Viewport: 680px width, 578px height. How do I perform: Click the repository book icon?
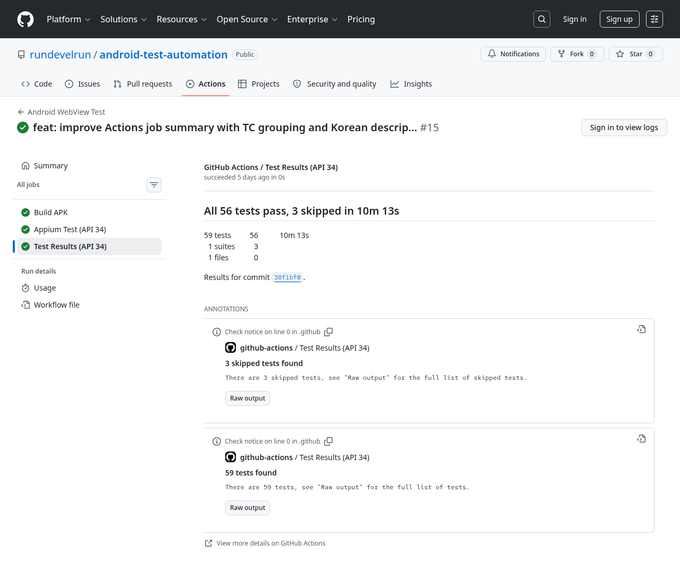tap(21, 55)
